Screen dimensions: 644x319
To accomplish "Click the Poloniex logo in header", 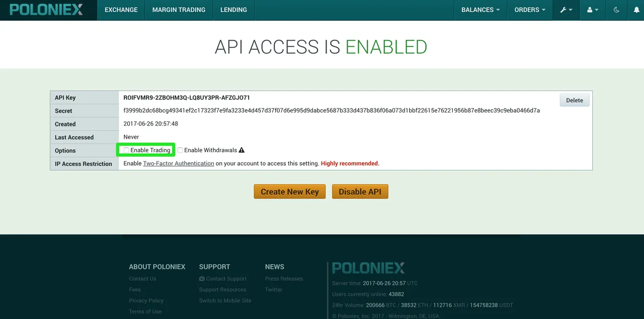I will [46, 10].
